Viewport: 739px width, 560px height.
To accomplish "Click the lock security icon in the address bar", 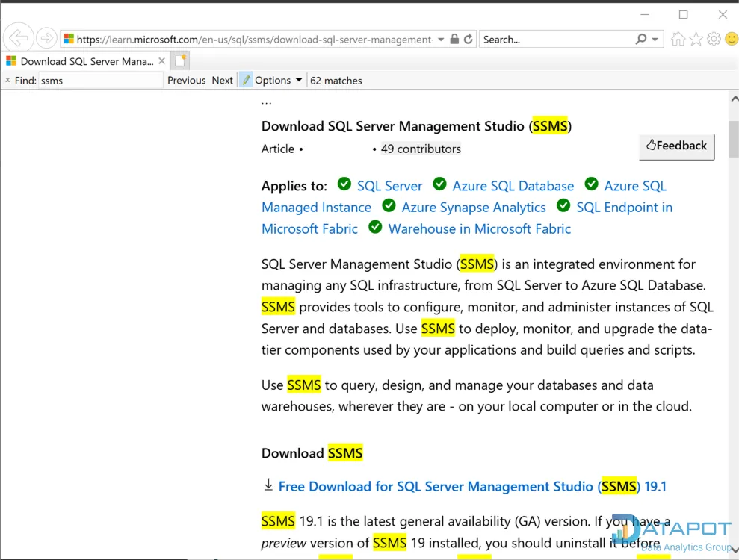I will point(454,39).
